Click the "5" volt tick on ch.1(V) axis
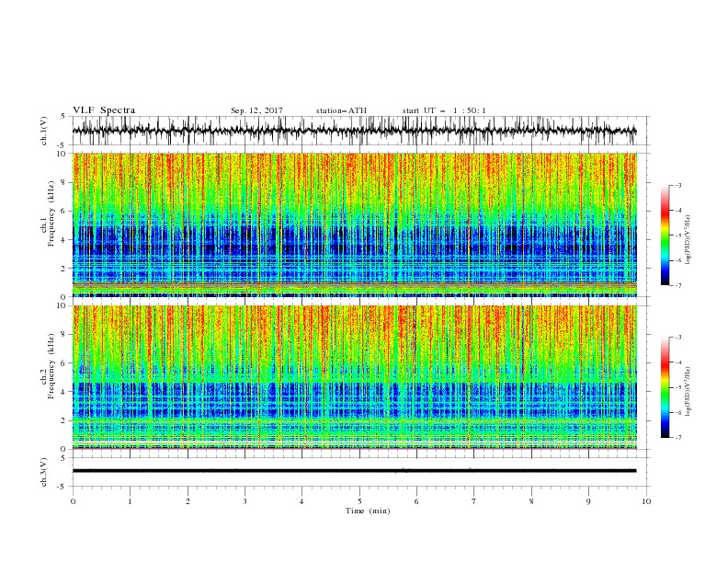Image resolution: width=728 pixels, height=563 pixels. pyautogui.click(x=63, y=117)
